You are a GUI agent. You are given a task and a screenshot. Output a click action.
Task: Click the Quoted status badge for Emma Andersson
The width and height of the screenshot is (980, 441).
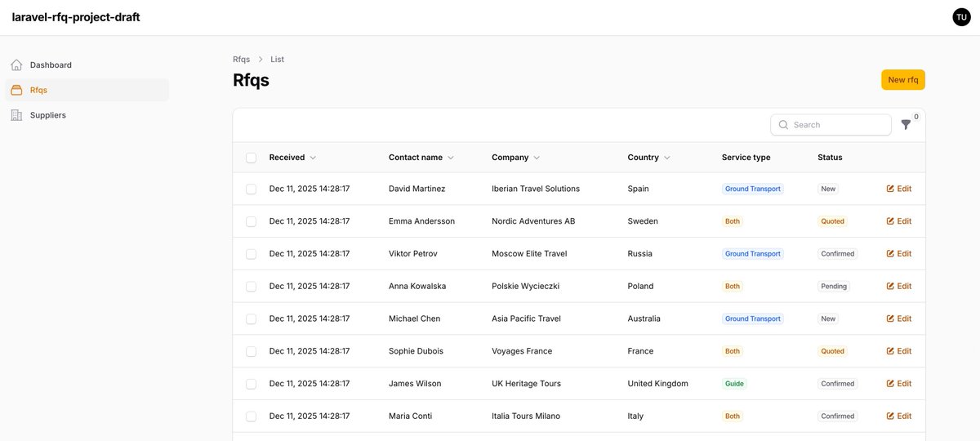(833, 221)
